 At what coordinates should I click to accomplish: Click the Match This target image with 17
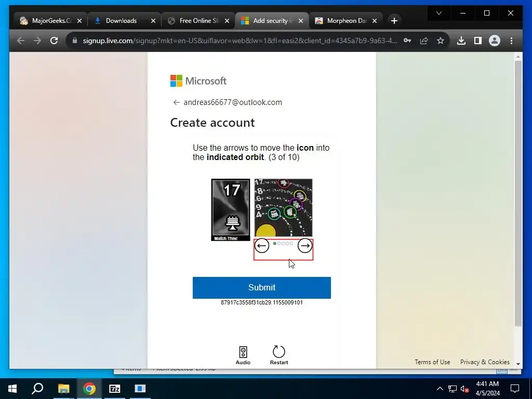pos(230,210)
